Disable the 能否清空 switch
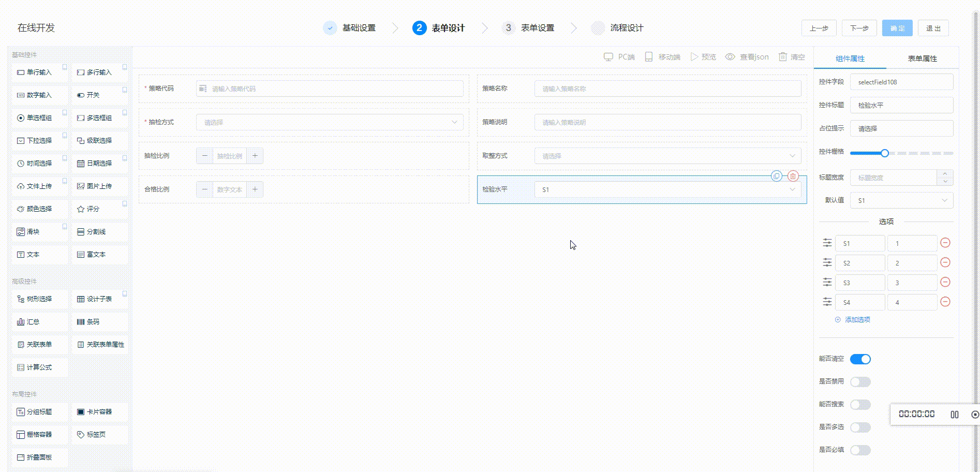This screenshot has width=980, height=472. (860, 359)
